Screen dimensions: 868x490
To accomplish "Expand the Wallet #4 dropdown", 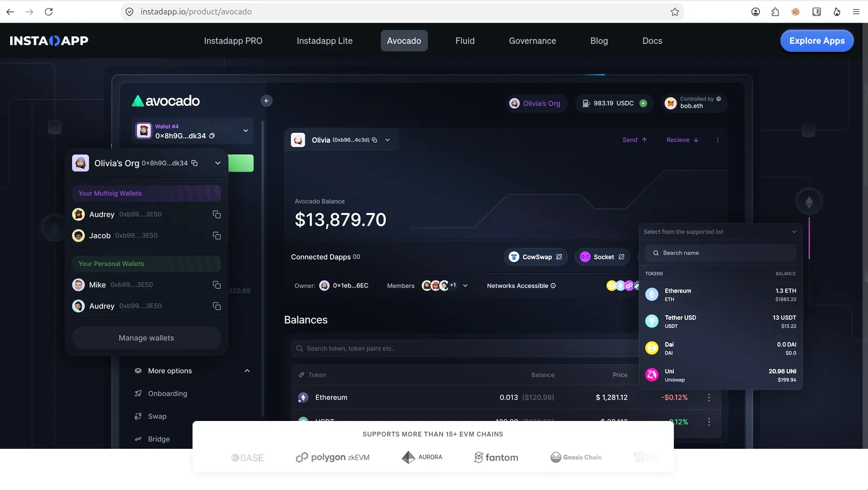I will pos(245,131).
